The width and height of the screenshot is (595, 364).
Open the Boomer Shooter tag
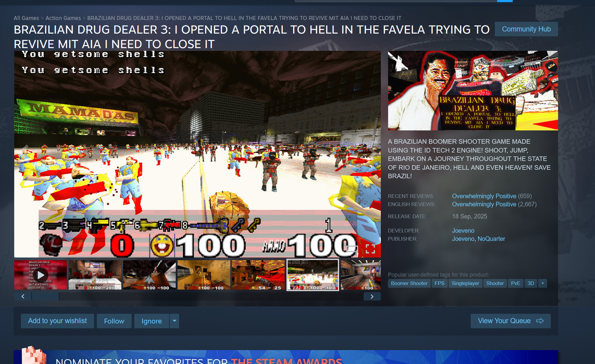tap(409, 283)
